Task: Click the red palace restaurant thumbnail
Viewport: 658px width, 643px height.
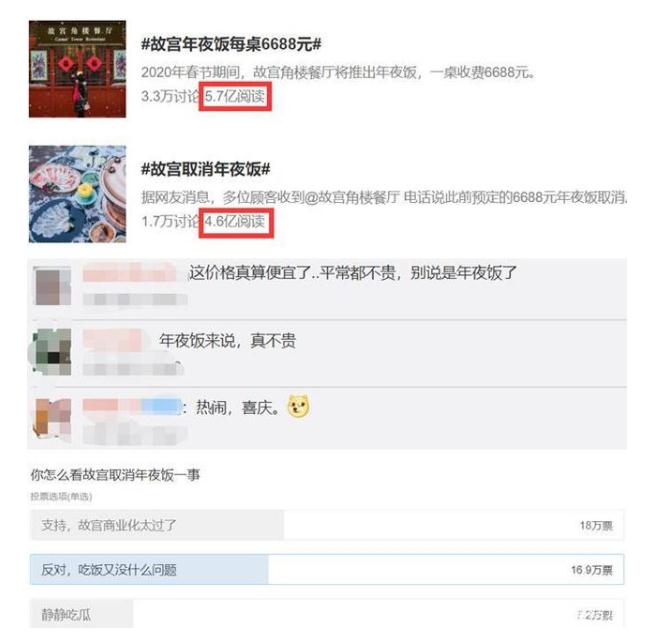Action: point(78,69)
